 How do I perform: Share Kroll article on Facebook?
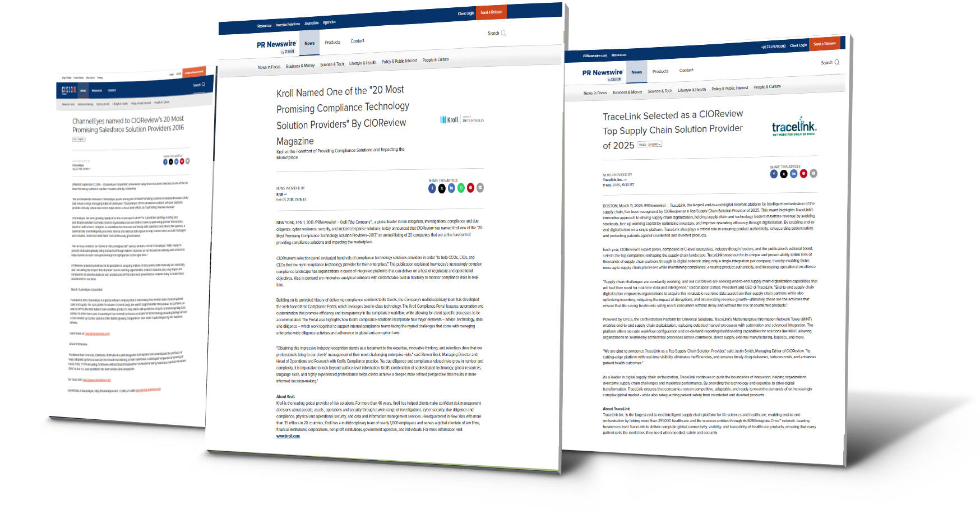432,188
